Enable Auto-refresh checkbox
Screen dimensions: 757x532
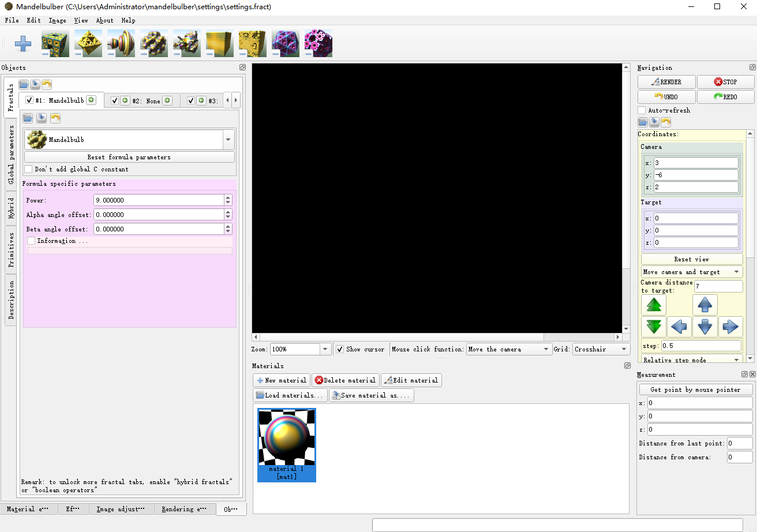tap(642, 110)
